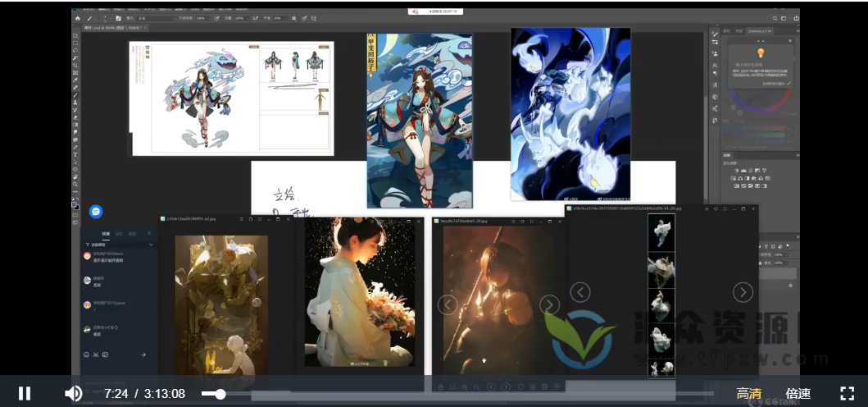Select the Gradient tool
Image resolution: width=868 pixels, height=407 pixels.
pyautogui.click(x=76, y=125)
